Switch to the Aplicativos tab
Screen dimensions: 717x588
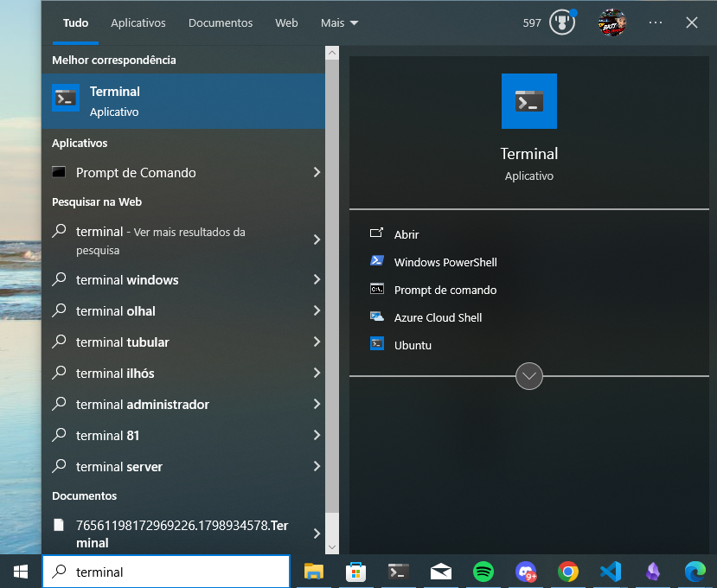[138, 23]
